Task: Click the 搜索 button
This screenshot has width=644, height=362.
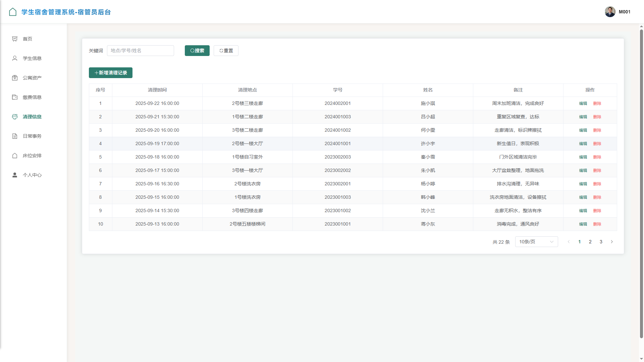Action: 197,51
